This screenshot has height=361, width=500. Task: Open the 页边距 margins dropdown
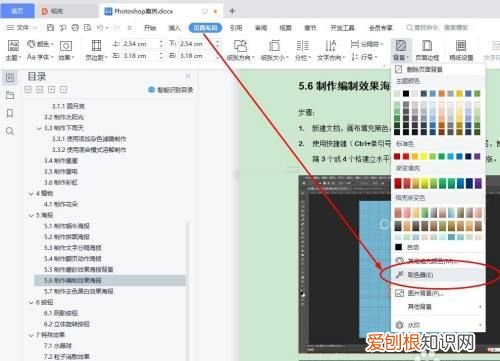[96, 50]
